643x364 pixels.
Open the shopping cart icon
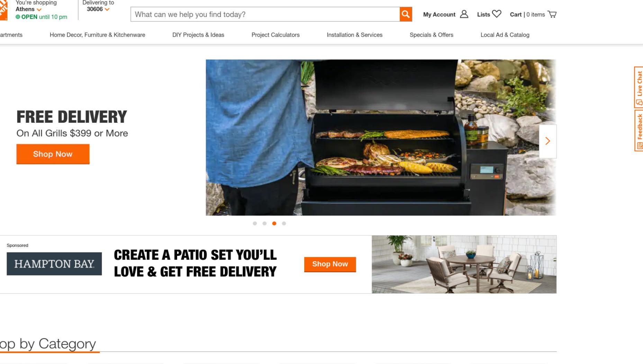552,14
